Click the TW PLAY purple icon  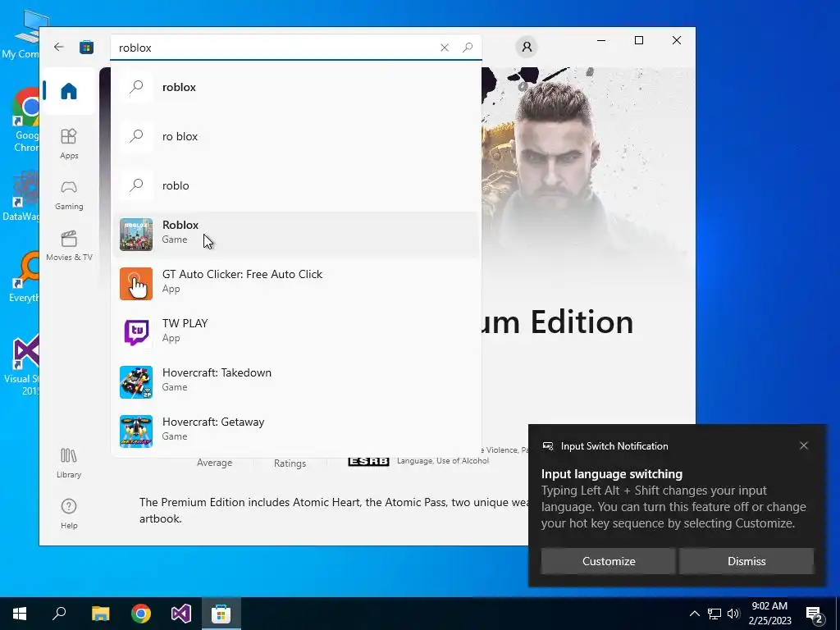tap(136, 333)
